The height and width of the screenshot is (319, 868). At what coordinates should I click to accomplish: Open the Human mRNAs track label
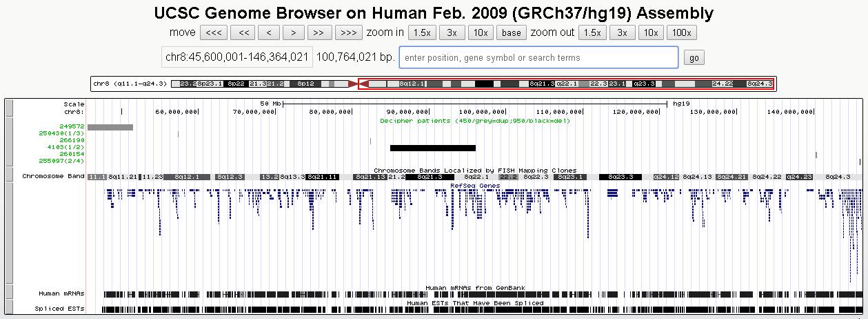(x=61, y=293)
